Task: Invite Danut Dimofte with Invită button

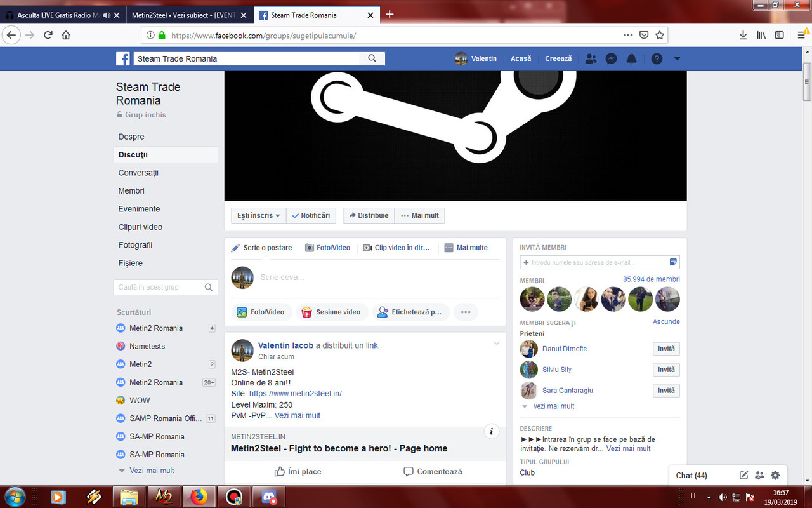Action: (666, 349)
